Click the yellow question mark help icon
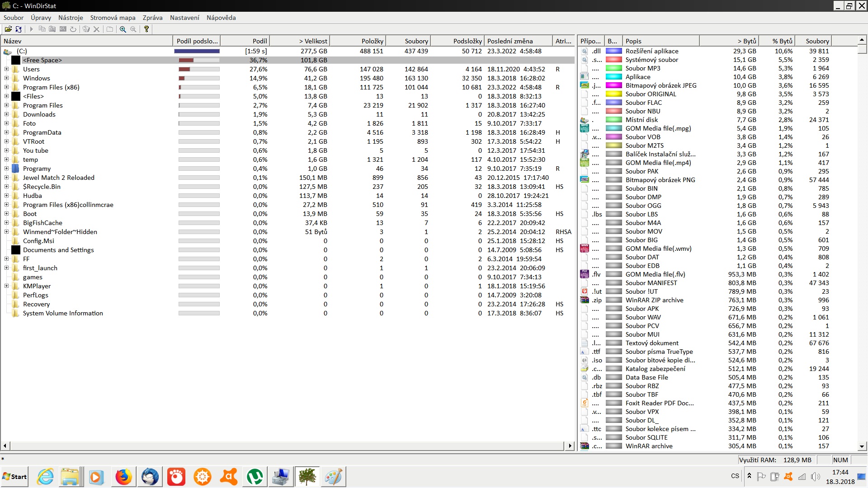 point(146,29)
